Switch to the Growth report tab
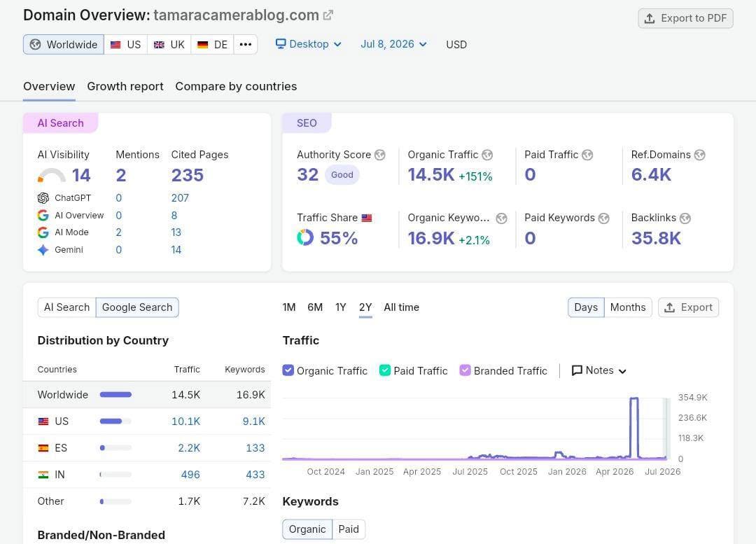 [x=125, y=86]
